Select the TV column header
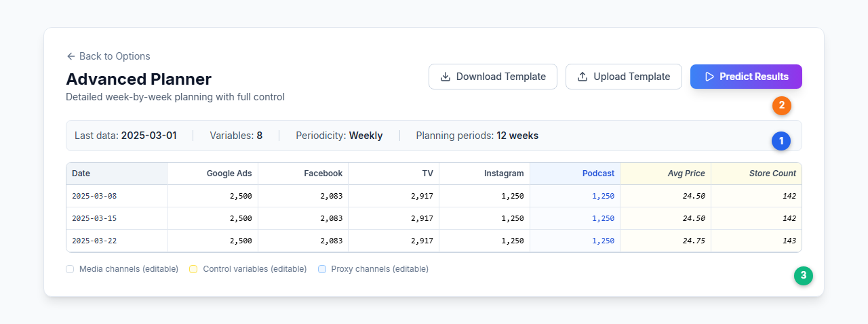The width and height of the screenshot is (868, 324). [394, 174]
